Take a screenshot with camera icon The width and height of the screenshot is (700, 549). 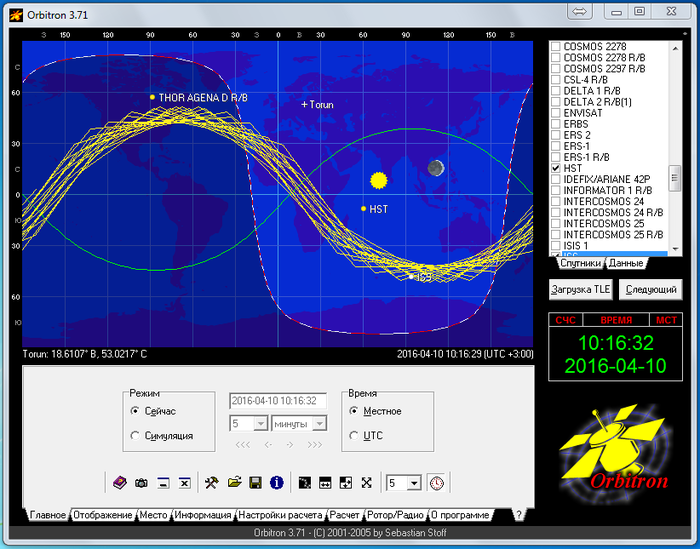click(141, 483)
